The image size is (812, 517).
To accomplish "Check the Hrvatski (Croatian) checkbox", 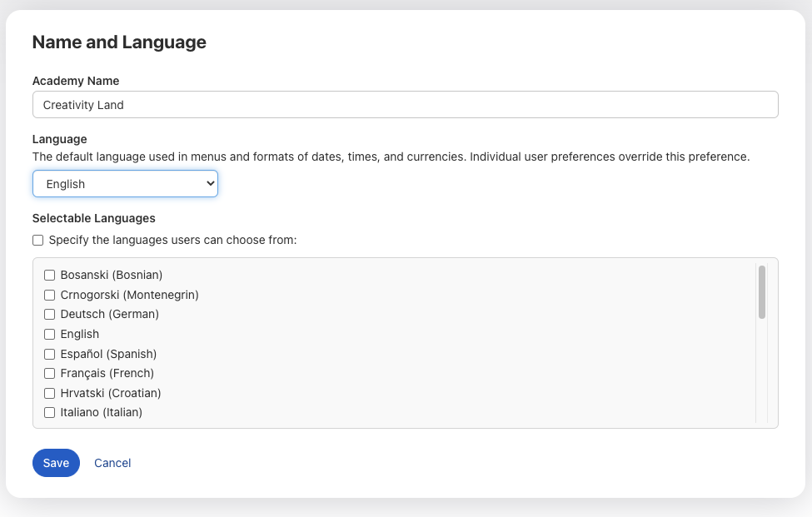I will 49,393.
